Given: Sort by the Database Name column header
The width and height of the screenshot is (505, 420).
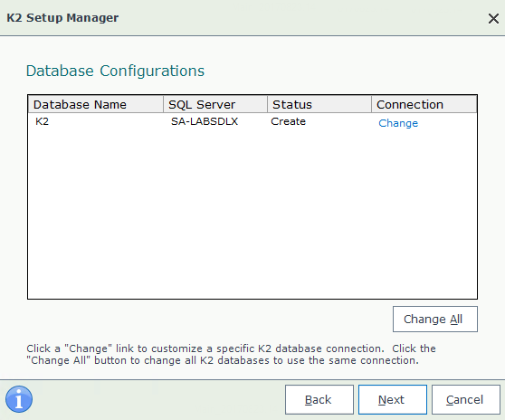Looking at the screenshot, I should coord(96,104).
